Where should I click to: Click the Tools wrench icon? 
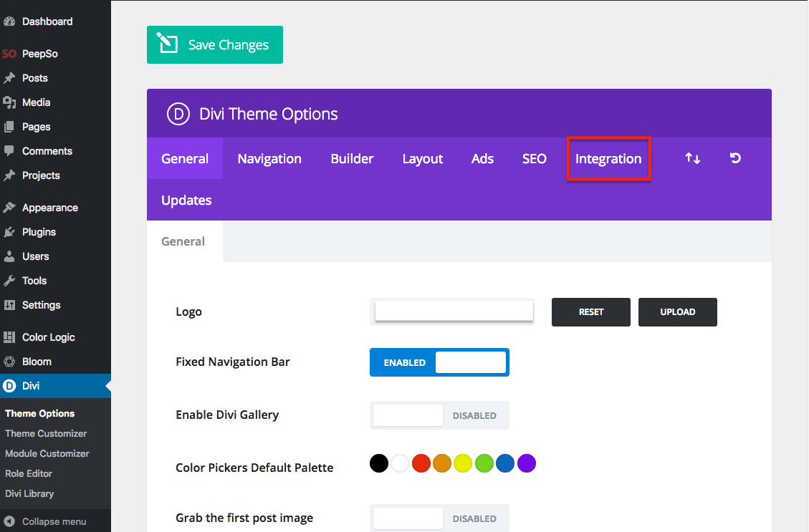9,281
